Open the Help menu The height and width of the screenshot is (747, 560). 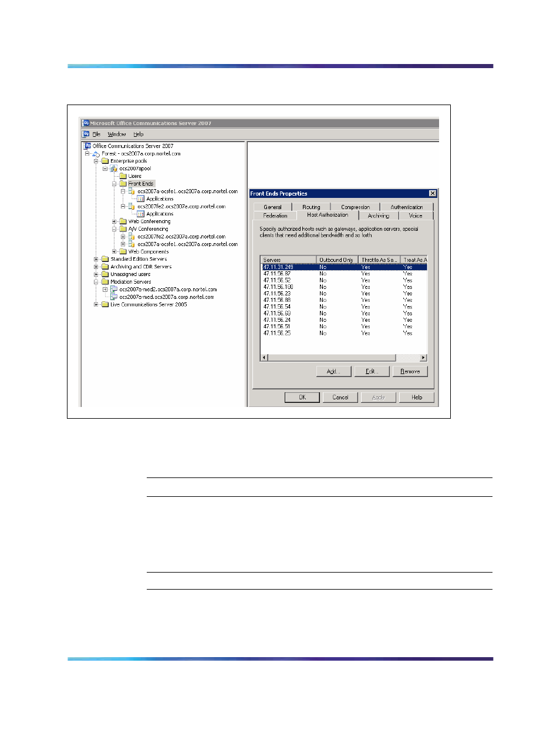(139, 134)
